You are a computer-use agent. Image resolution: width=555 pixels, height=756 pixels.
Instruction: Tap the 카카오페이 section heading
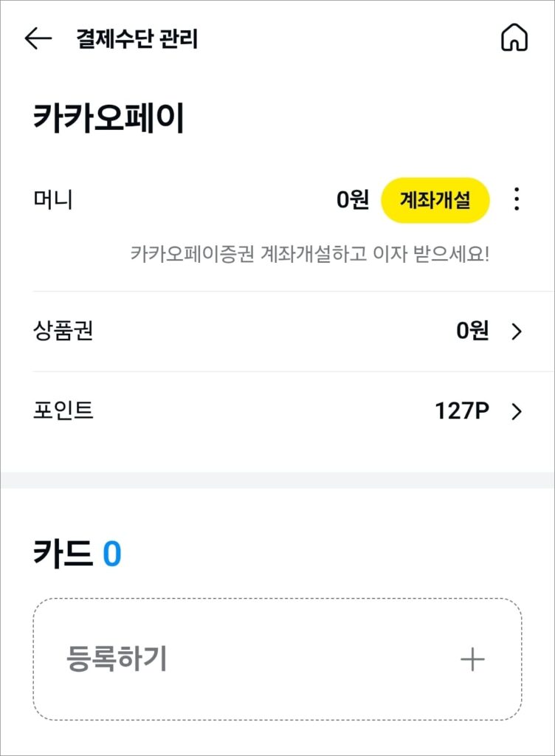coord(109,117)
